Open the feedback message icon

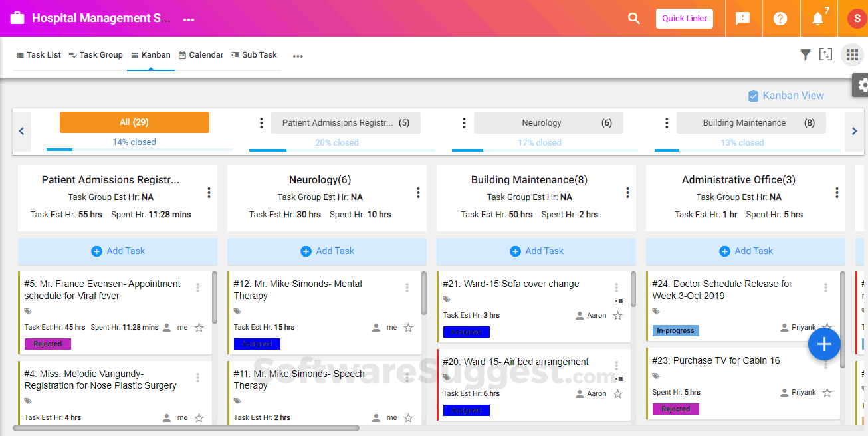pos(743,19)
